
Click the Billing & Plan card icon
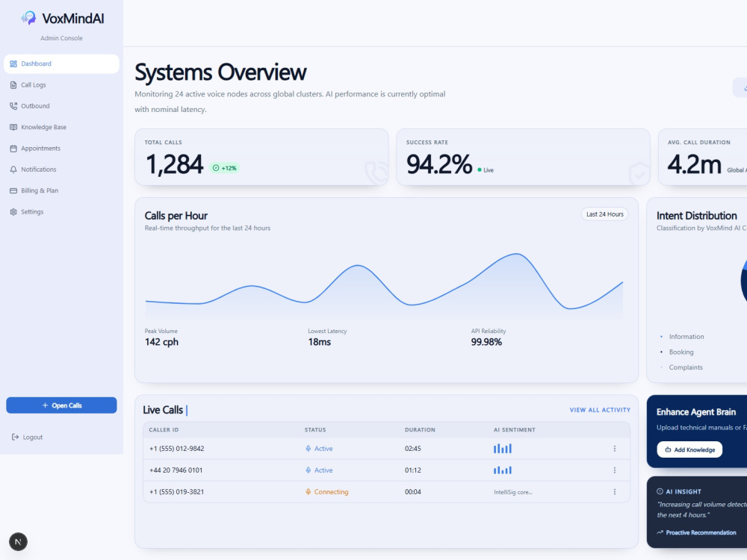tap(13, 190)
